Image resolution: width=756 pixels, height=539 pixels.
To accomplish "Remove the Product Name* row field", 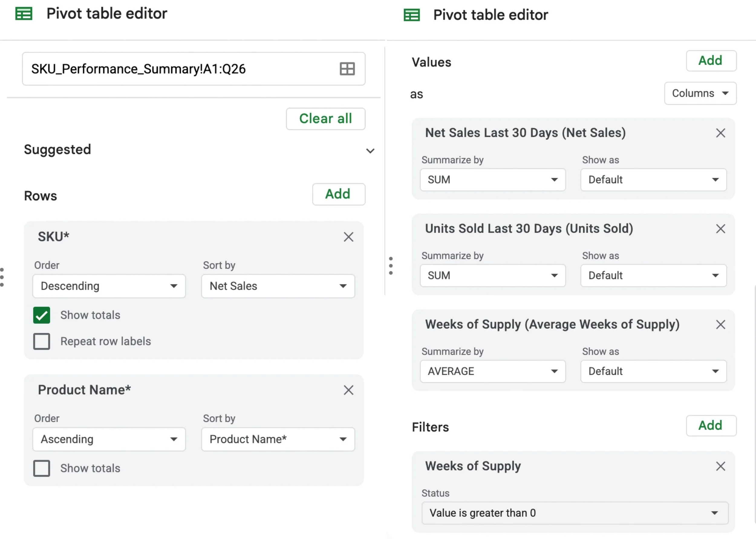I will (x=348, y=390).
